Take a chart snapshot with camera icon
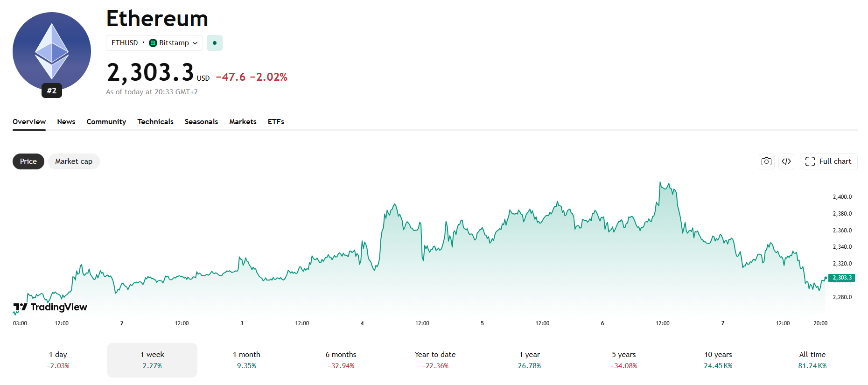The height and width of the screenshot is (385, 868). pos(766,161)
